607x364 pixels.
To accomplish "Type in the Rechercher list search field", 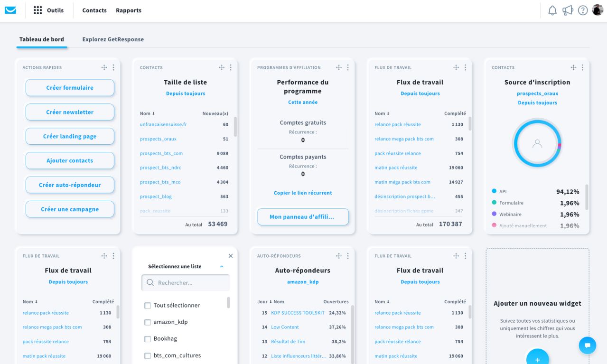I will tap(190, 283).
